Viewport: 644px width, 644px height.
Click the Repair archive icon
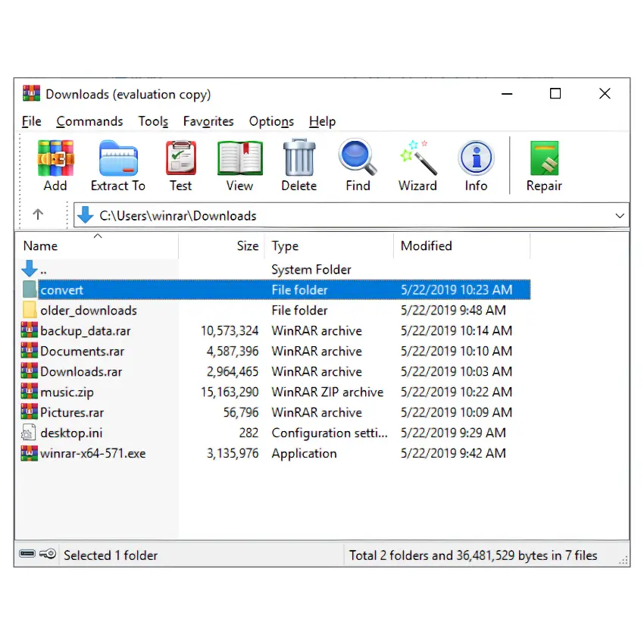[544, 158]
